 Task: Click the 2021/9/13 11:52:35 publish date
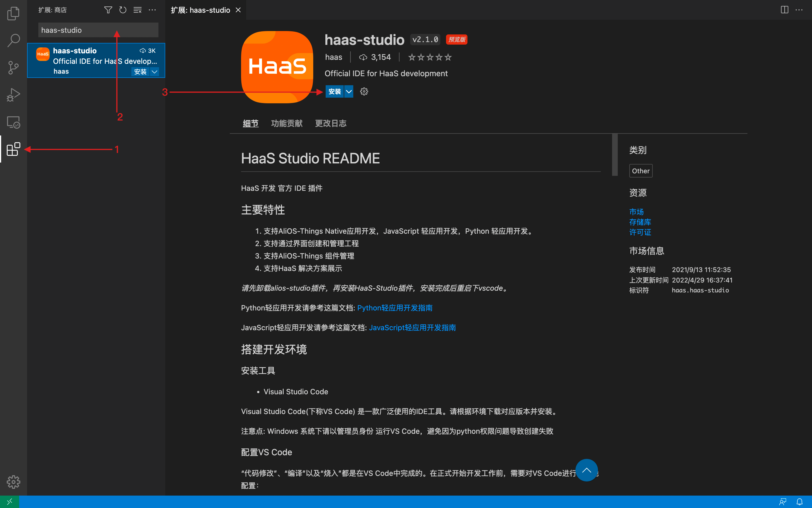tap(701, 270)
